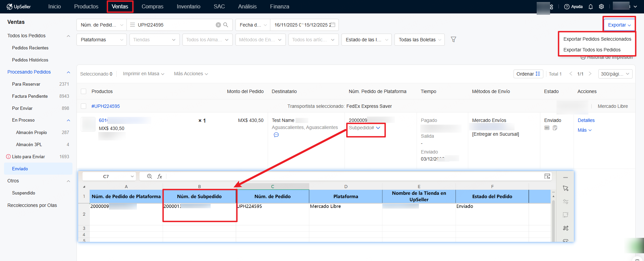Collapse the Procesando Pedidos section

(68, 72)
